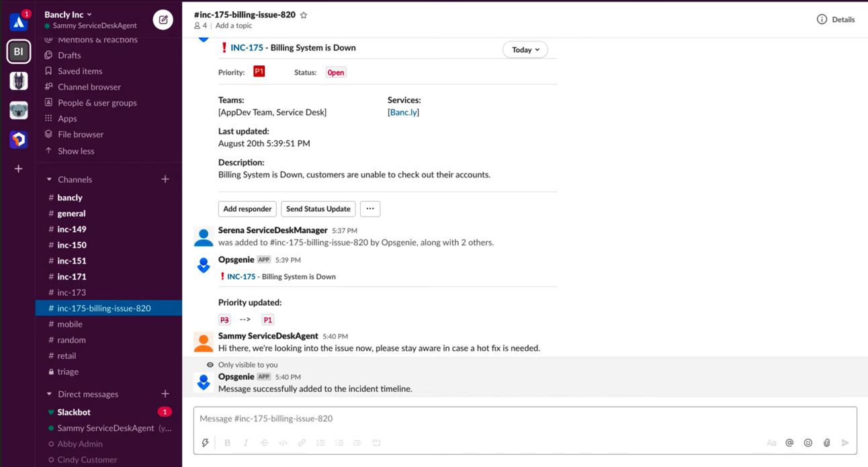The width and height of the screenshot is (868, 467).
Task: Open more actions ellipsis button
Action: tap(370, 209)
